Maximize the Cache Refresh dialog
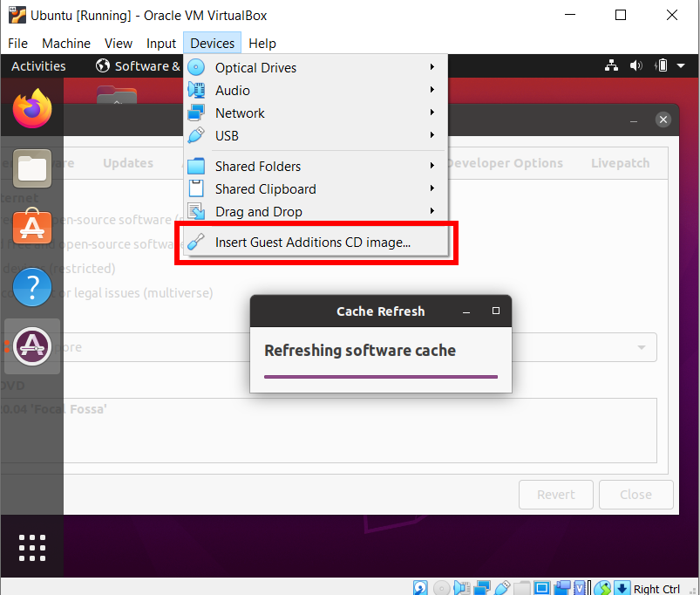700x595 pixels. click(495, 311)
